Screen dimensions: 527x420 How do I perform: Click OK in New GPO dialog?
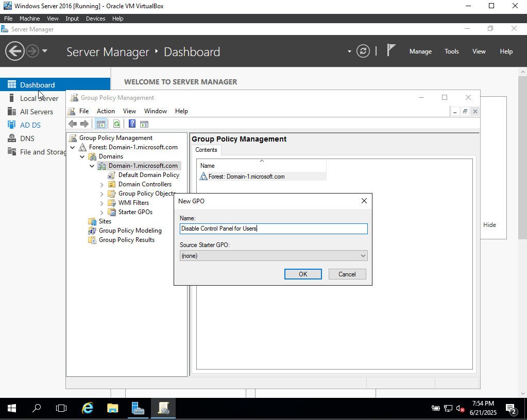[303, 274]
